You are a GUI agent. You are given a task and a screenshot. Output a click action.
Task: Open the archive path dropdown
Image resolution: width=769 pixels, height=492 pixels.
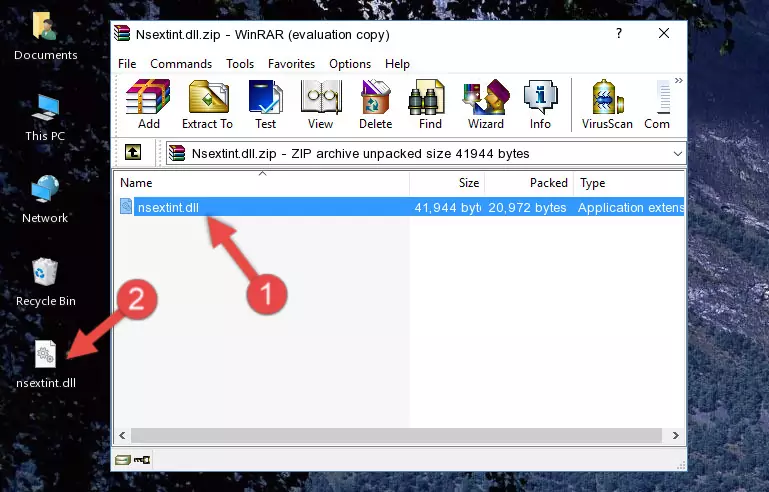[x=678, y=154]
